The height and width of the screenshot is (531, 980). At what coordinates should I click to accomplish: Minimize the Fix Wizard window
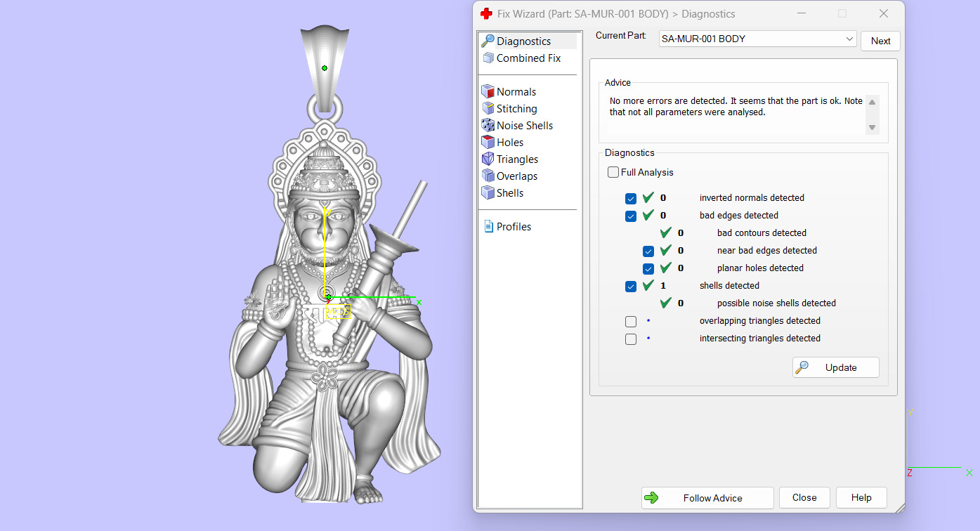[x=800, y=13]
